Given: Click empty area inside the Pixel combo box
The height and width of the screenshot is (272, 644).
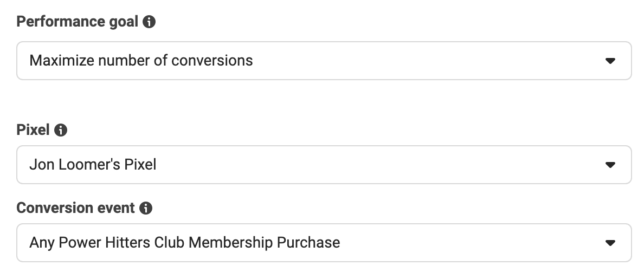Looking at the screenshot, I should click(x=378, y=165).
